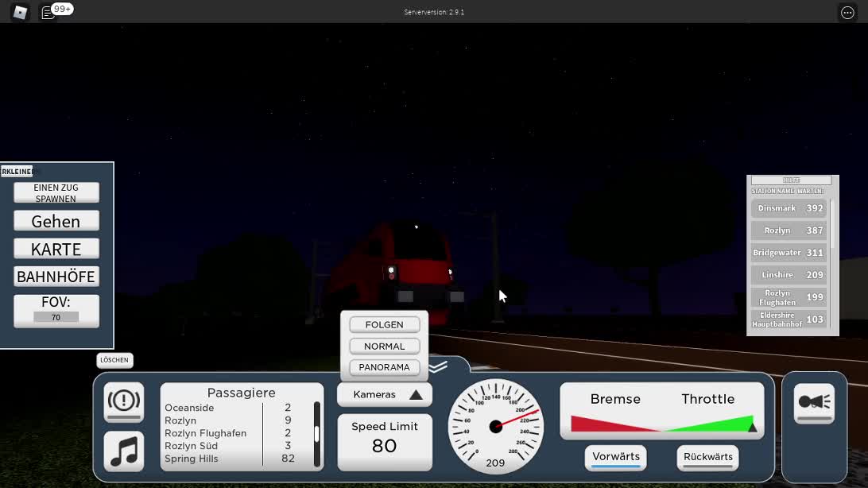Select PANORAMA camera mode

pyautogui.click(x=384, y=367)
